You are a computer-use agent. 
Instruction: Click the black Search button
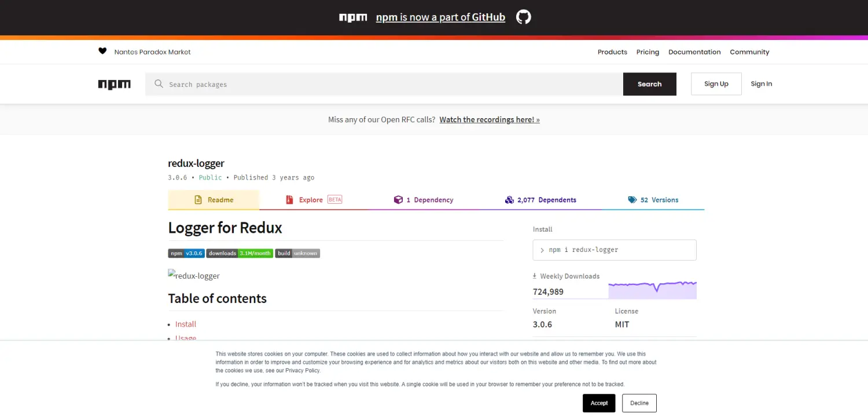(649, 84)
